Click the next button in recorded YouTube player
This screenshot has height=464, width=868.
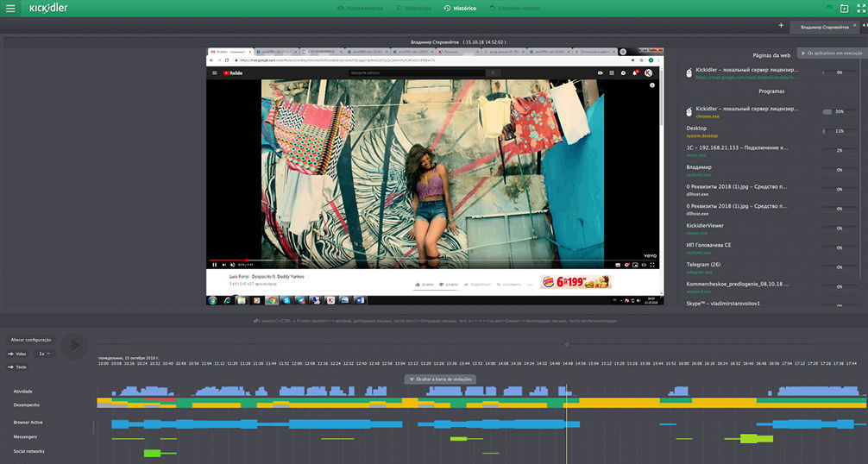point(223,265)
